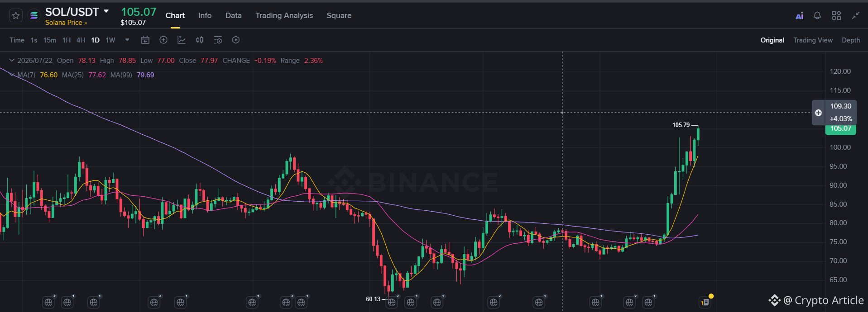
Task: Open the event marker beside the 60.13 label
Action: point(392,302)
